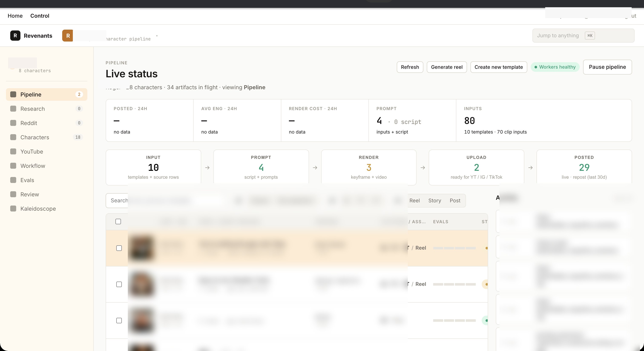
Task: Select the PROMPT stage card with script + prompts
Action: 261,167
